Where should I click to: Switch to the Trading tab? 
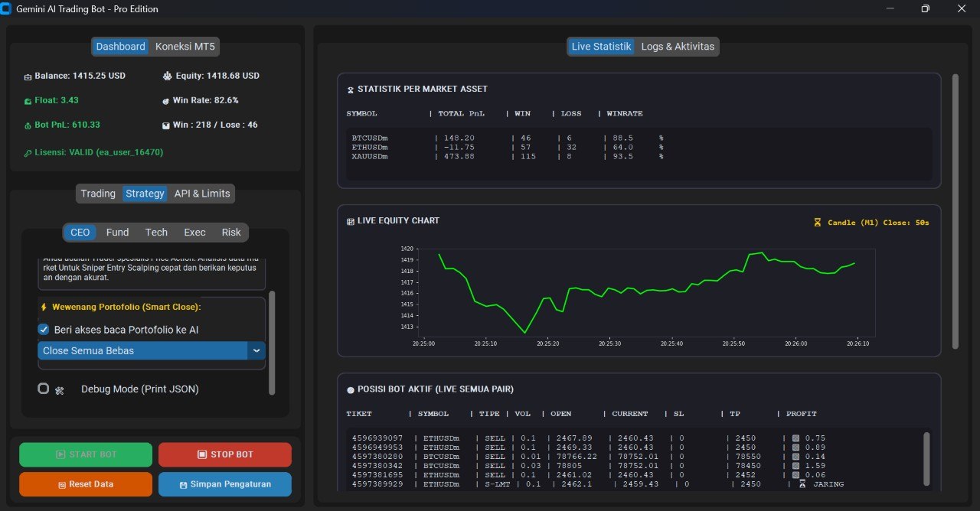tap(98, 194)
